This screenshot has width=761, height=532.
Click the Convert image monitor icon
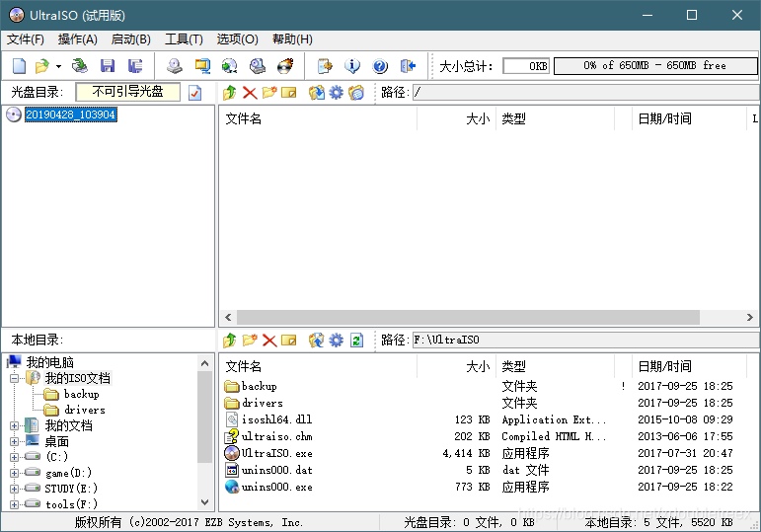202,65
